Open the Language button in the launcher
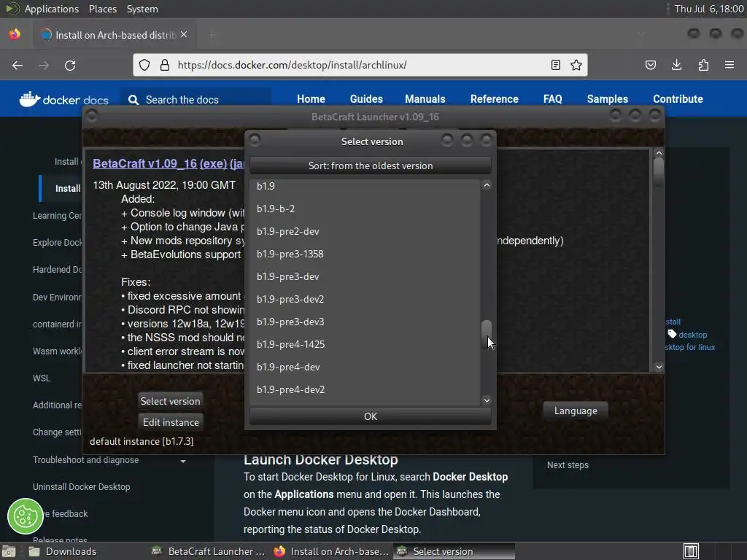The height and width of the screenshot is (560, 747). coord(576,411)
